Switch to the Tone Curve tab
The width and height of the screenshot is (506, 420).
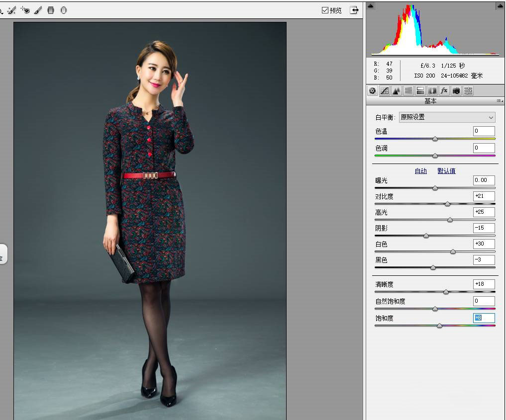click(385, 90)
